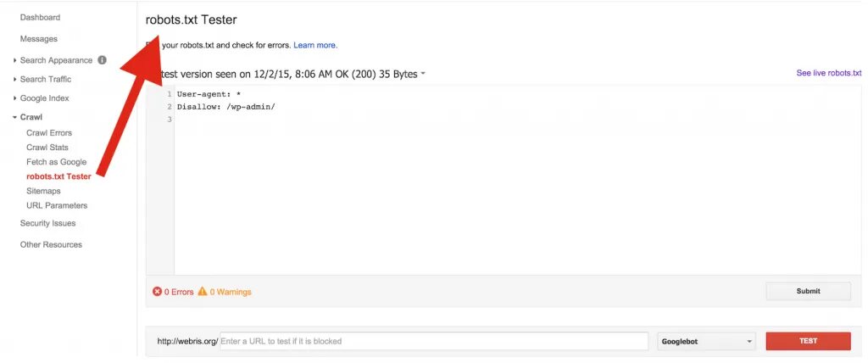
Task: Open Dashboard in sidebar
Action: point(40,17)
